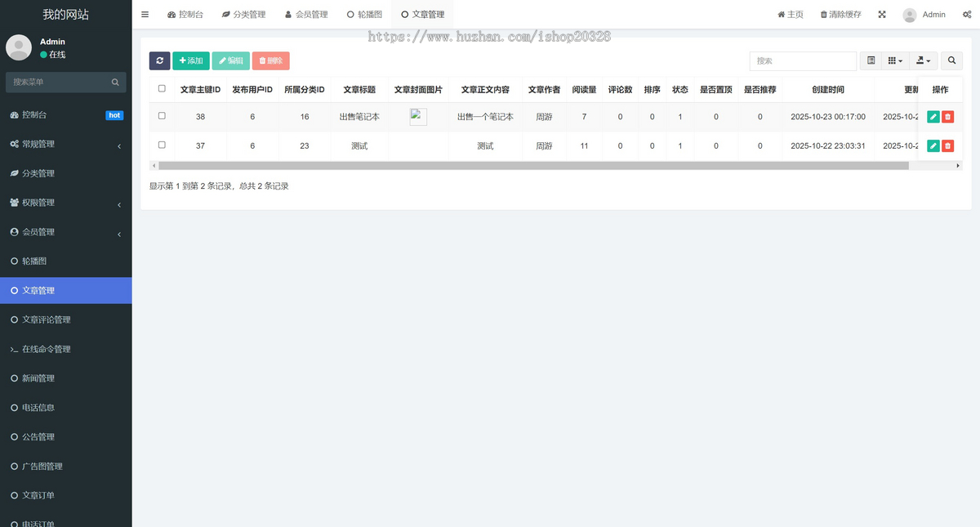Click the green 添加 button
This screenshot has height=527, width=980.
tap(191, 60)
